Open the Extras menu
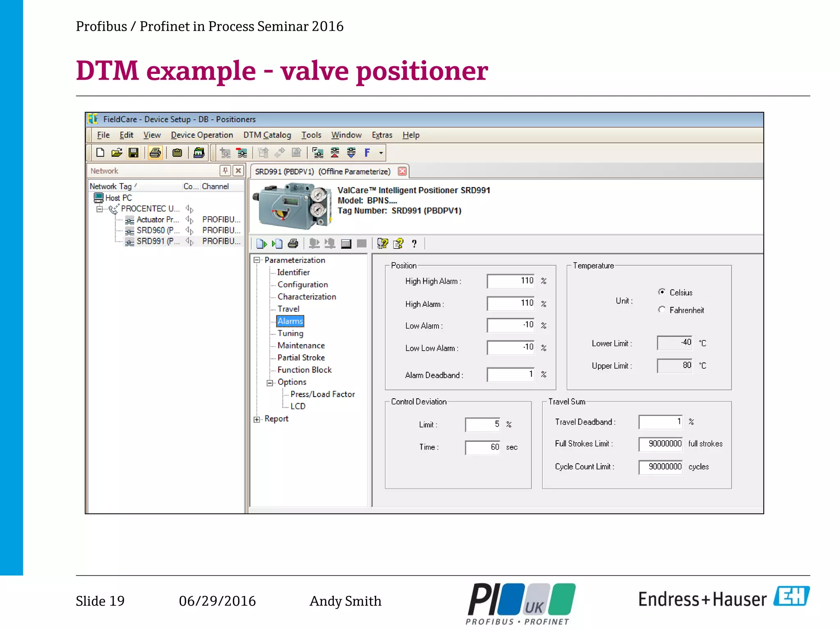 tap(382, 135)
